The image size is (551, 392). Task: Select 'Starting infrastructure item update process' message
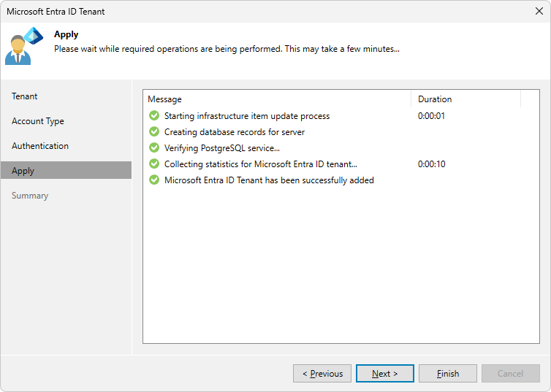coord(247,116)
